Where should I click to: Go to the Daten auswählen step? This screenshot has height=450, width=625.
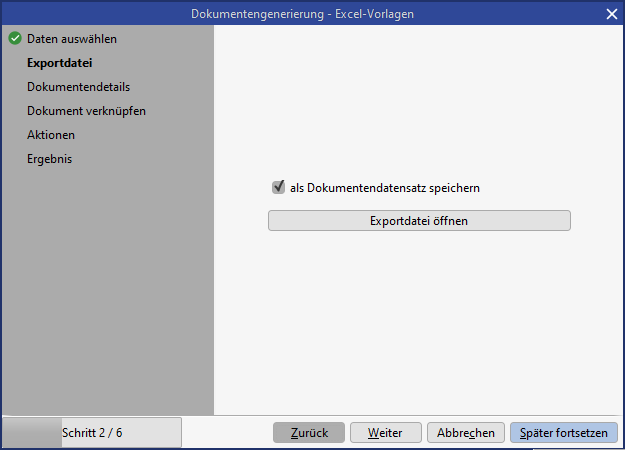click(72, 39)
